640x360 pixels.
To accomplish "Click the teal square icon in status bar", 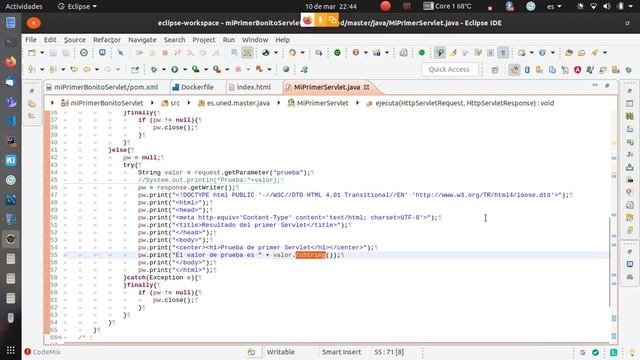I will click(x=613, y=352).
